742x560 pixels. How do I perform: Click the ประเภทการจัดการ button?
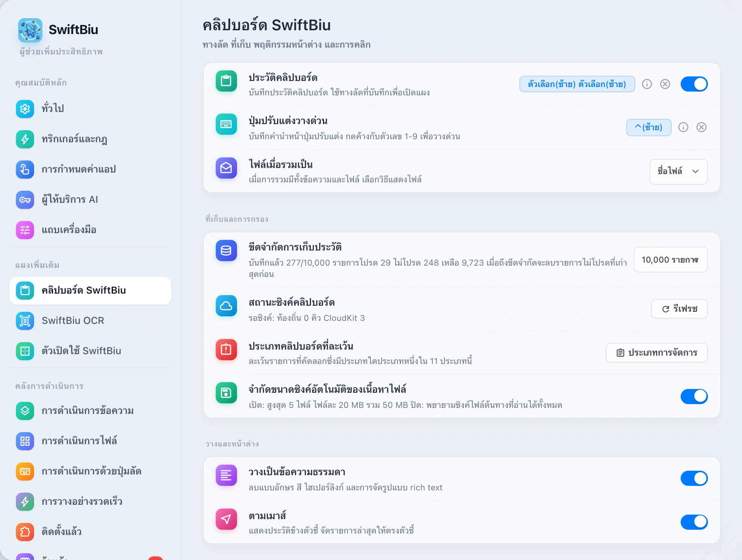656,353
